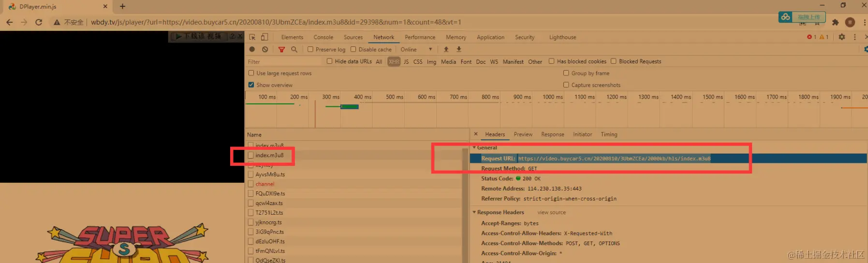
Task: Enable Capture screenshots
Action: pos(566,85)
